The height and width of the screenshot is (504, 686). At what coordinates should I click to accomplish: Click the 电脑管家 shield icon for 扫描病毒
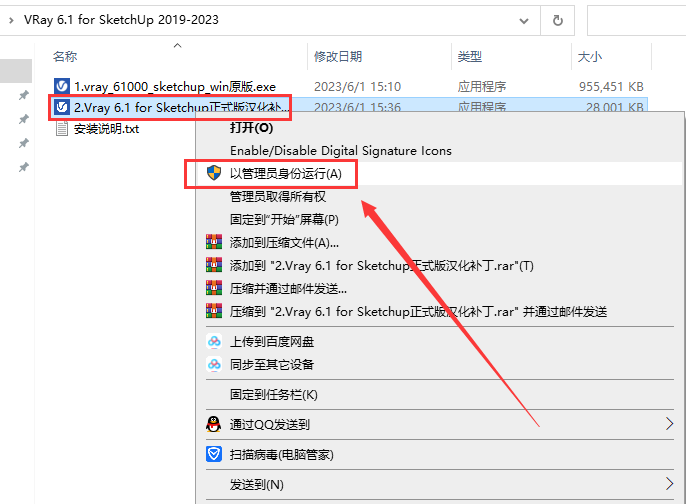tap(213, 454)
